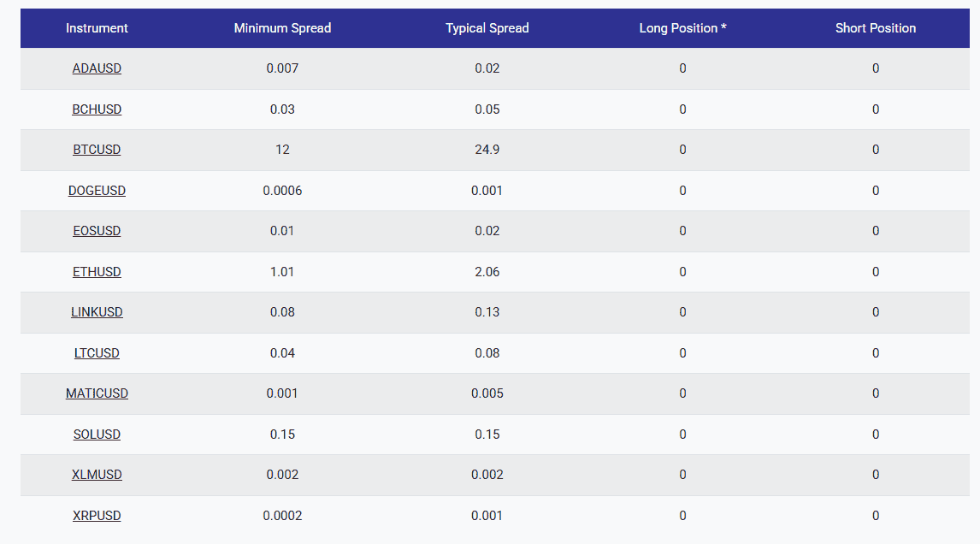Open the LTCUSD instrument page
Screen dimensions: 980x544
coord(97,352)
